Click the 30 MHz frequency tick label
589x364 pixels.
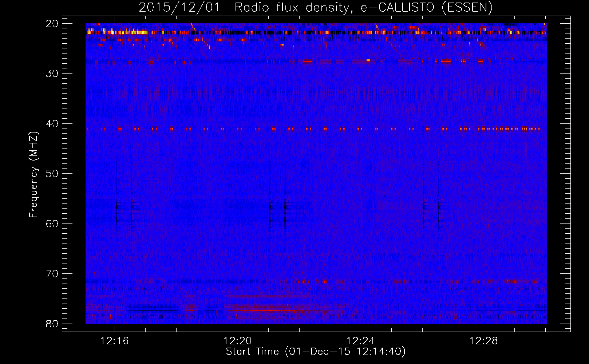(x=52, y=74)
